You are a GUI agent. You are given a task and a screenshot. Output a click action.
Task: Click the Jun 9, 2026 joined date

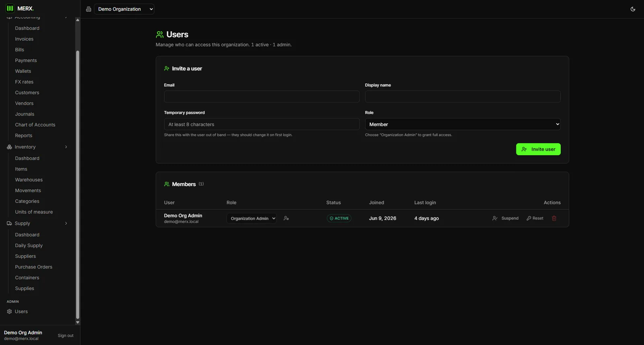382,218
